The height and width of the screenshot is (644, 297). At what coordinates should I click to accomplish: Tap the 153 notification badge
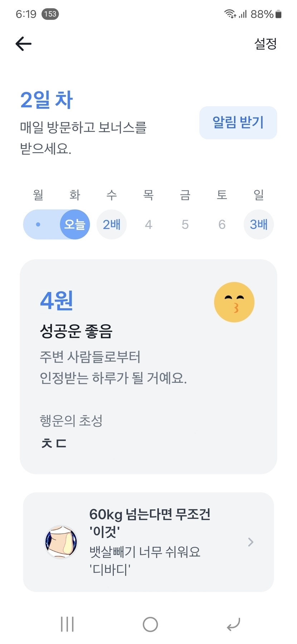(x=50, y=14)
